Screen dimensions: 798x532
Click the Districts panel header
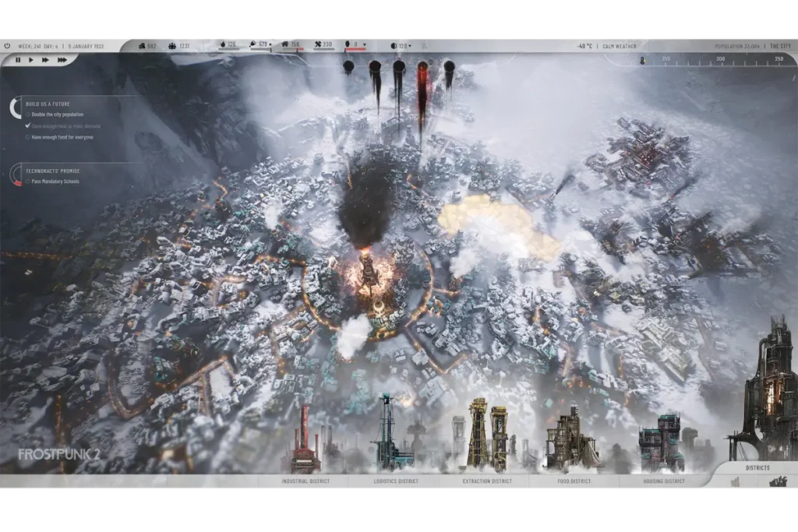click(757, 468)
